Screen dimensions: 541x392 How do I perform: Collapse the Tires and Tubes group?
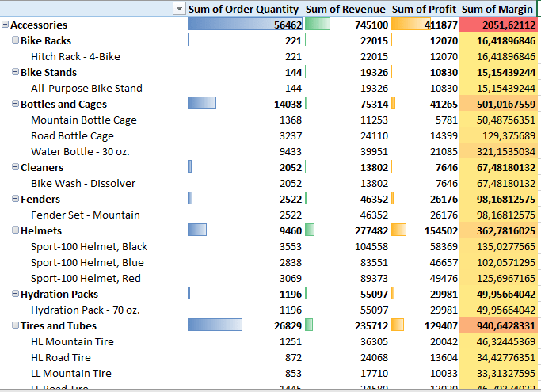pos(15,325)
